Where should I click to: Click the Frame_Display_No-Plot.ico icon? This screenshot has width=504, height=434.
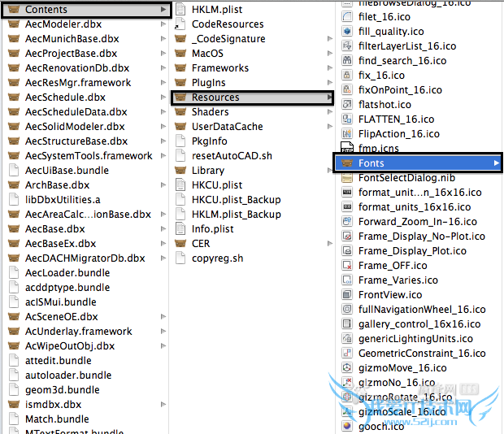pos(347,236)
